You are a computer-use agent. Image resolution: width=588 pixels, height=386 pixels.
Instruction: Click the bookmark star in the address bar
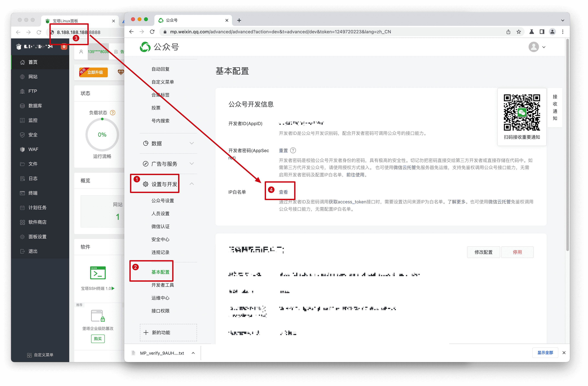[x=519, y=32]
